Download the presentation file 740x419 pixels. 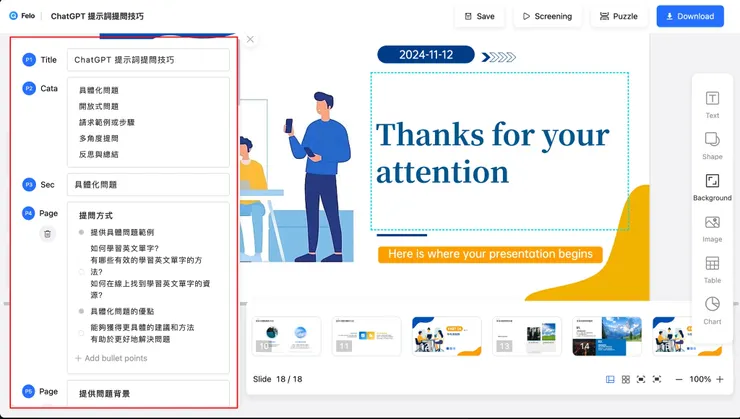pos(690,16)
